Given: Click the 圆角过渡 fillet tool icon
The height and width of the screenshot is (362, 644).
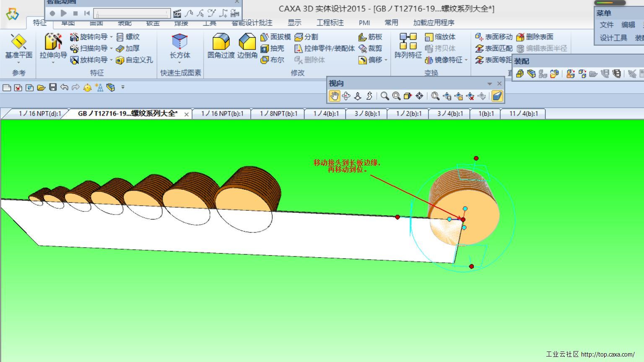Looking at the screenshot, I should [221, 42].
